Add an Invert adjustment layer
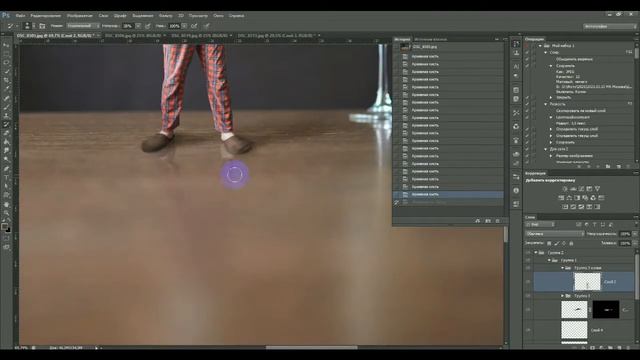Viewport: 640px width, 360px height. click(565, 207)
